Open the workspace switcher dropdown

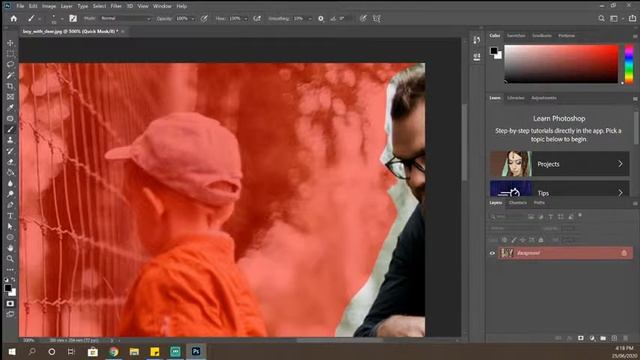click(616, 18)
